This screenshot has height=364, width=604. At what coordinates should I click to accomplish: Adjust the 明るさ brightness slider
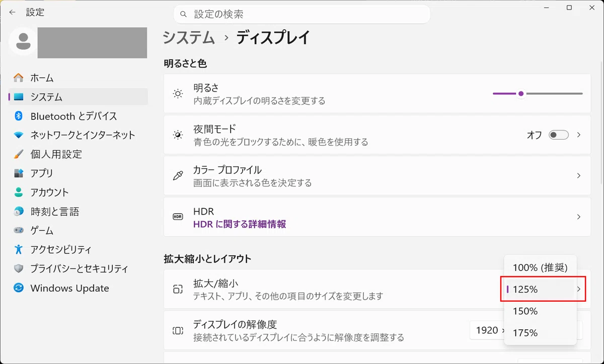(x=538, y=94)
